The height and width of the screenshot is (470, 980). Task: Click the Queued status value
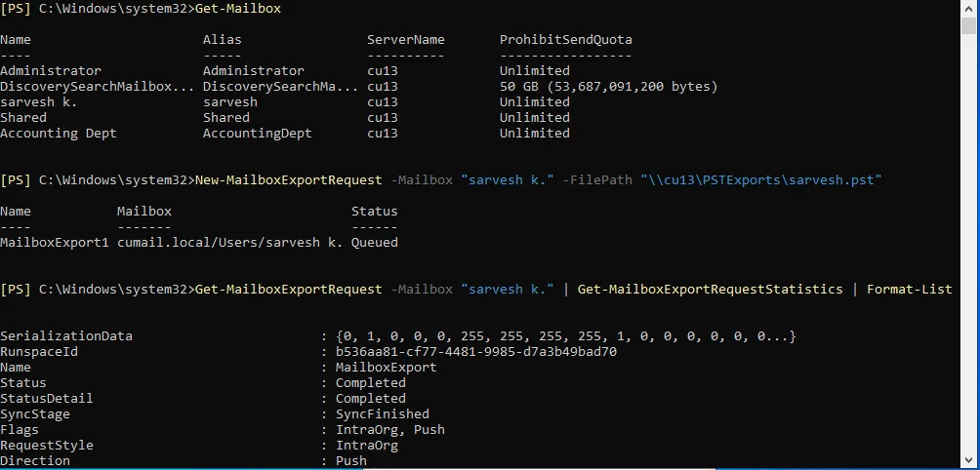tap(375, 243)
